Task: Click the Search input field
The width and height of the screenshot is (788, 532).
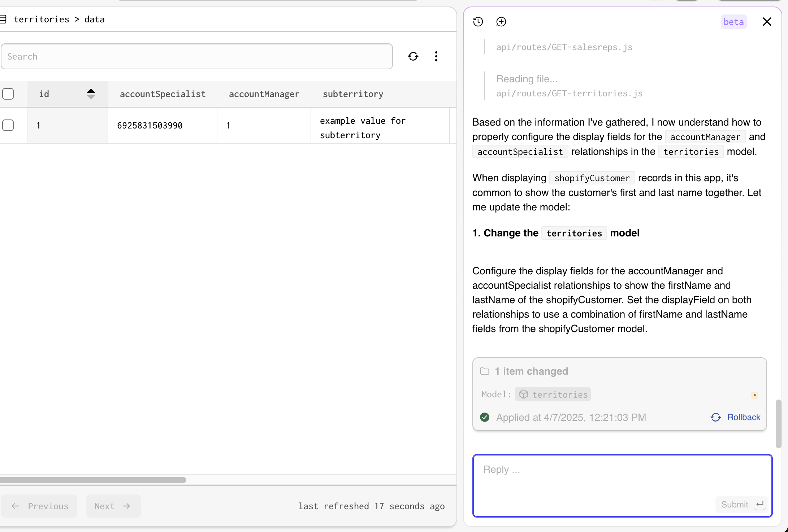Action: pyautogui.click(x=197, y=56)
